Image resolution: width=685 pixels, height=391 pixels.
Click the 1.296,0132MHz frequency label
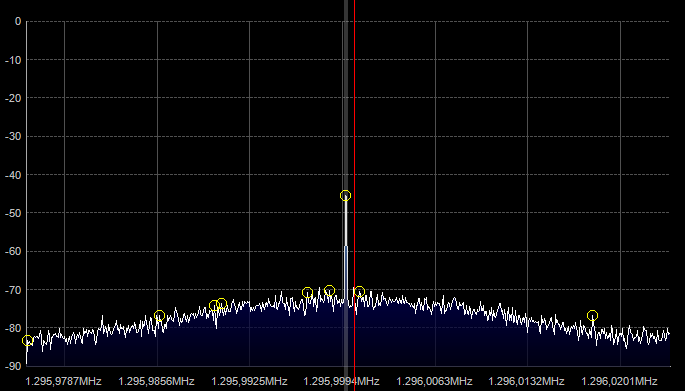coord(526,381)
